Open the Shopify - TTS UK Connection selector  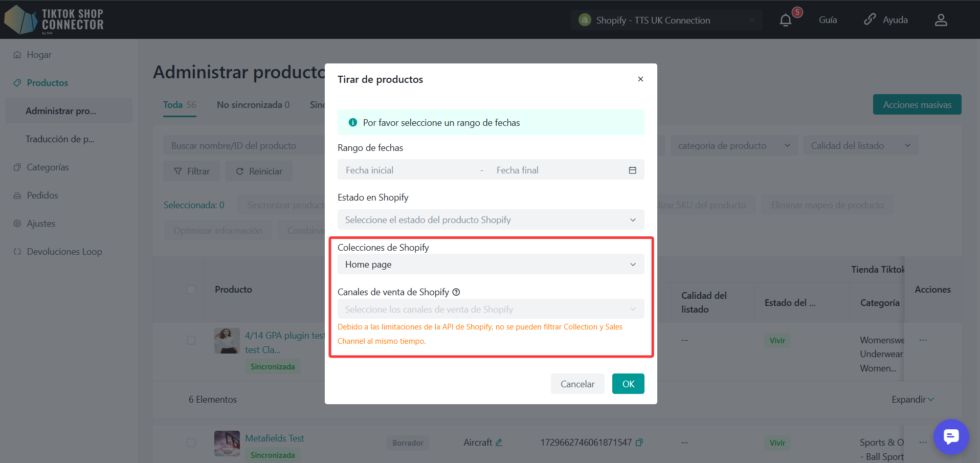coord(666,20)
